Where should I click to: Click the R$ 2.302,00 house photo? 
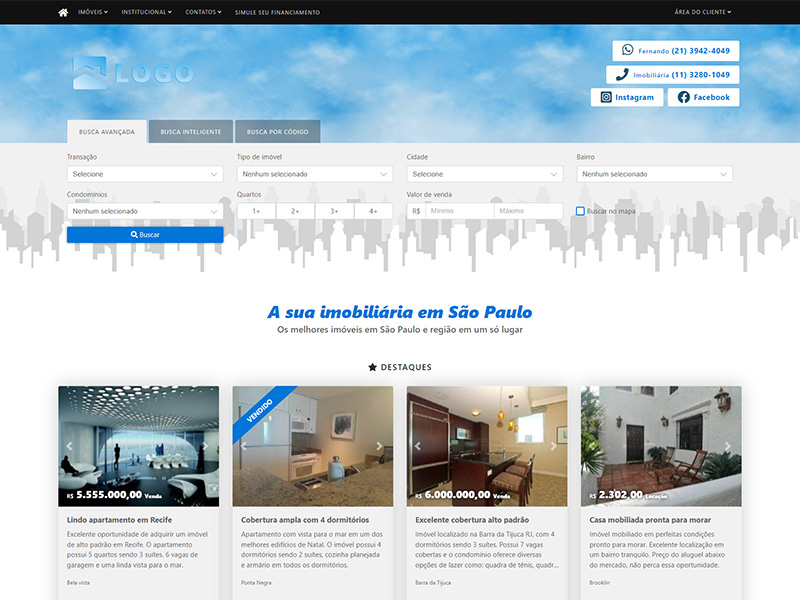coord(661,446)
